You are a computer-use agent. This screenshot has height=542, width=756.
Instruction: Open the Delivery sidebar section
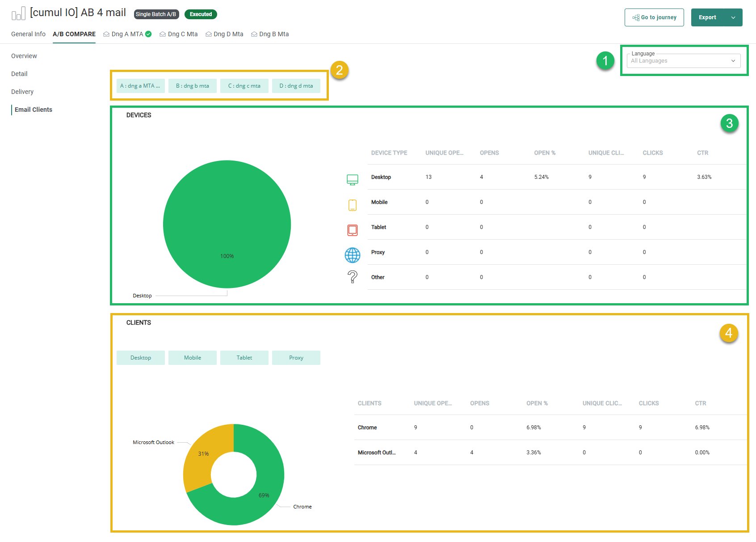click(22, 92)
